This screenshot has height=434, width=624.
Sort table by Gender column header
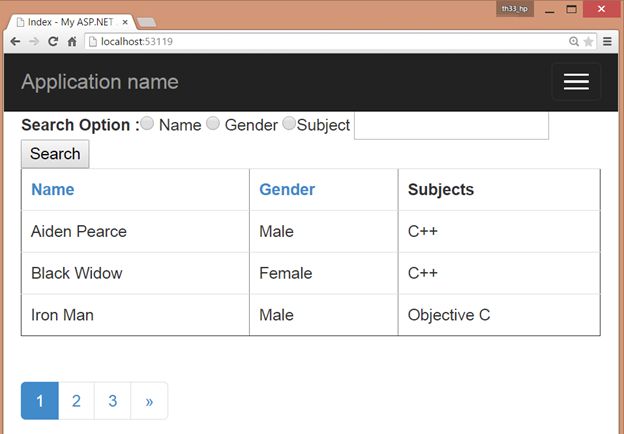287,190
